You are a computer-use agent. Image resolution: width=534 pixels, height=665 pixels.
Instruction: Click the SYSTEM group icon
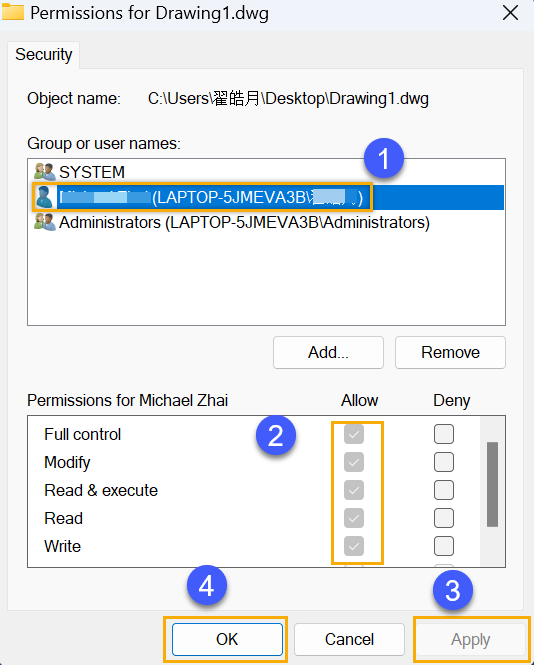(45, 172)
